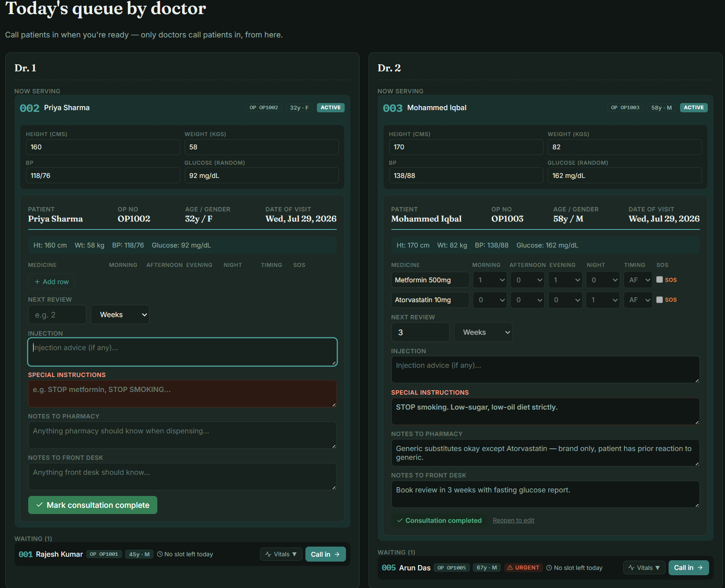Toggle SOS checkbox for Metformin 500mg
725x588 pixels.
pos(659,280)
